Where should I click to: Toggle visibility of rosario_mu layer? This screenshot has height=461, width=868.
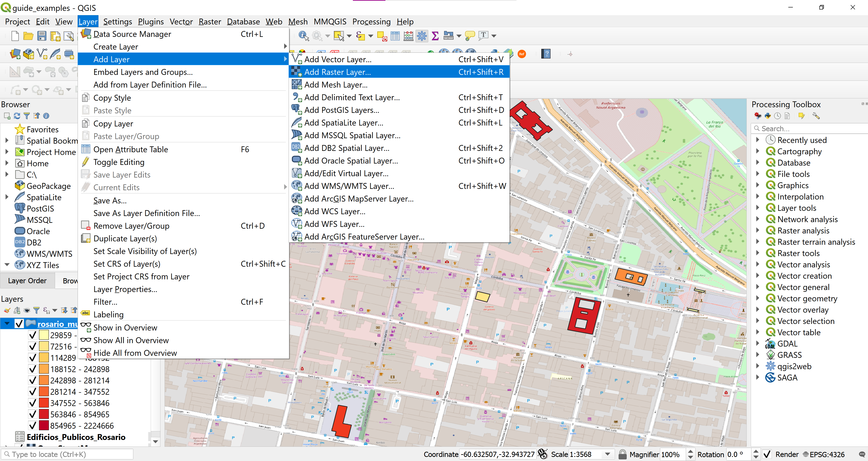click(x=19, y=324)
